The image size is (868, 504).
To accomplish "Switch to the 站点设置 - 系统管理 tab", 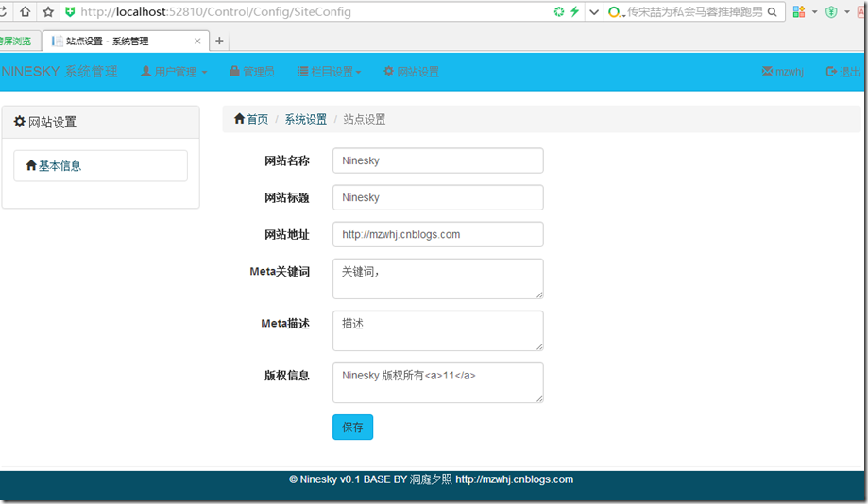I will click(123, 42).
